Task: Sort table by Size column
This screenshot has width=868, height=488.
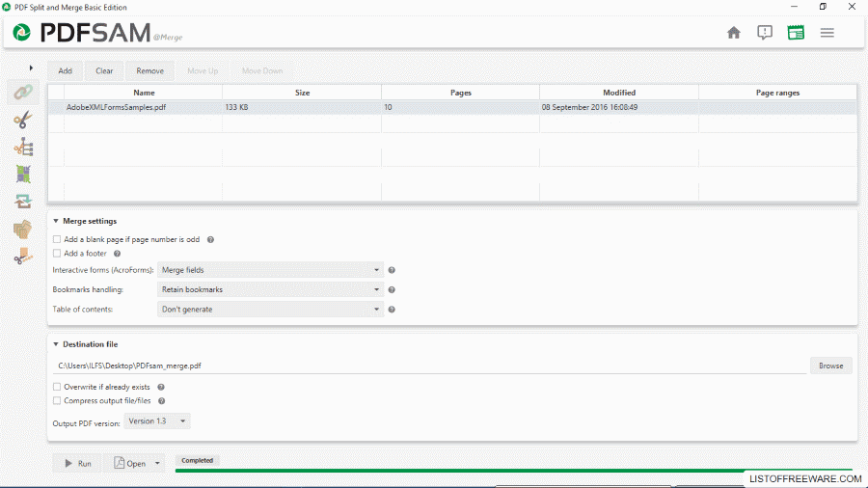Action: click(x=302, y=93)
